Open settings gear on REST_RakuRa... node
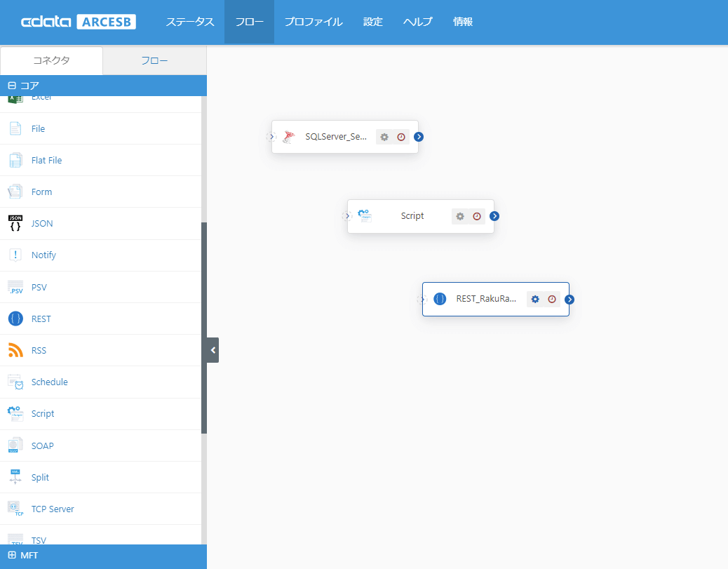The height and width of the screenshot is (569, 728). [x=535, y=299]
